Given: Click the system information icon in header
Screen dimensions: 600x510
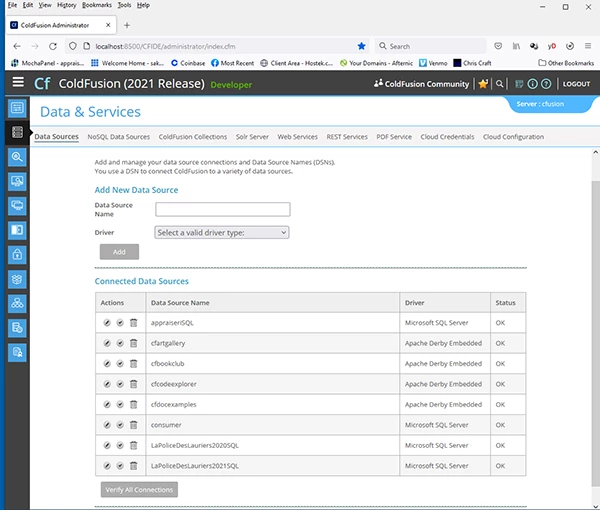Looking at the screenshot, I should (x=532, y=84).
